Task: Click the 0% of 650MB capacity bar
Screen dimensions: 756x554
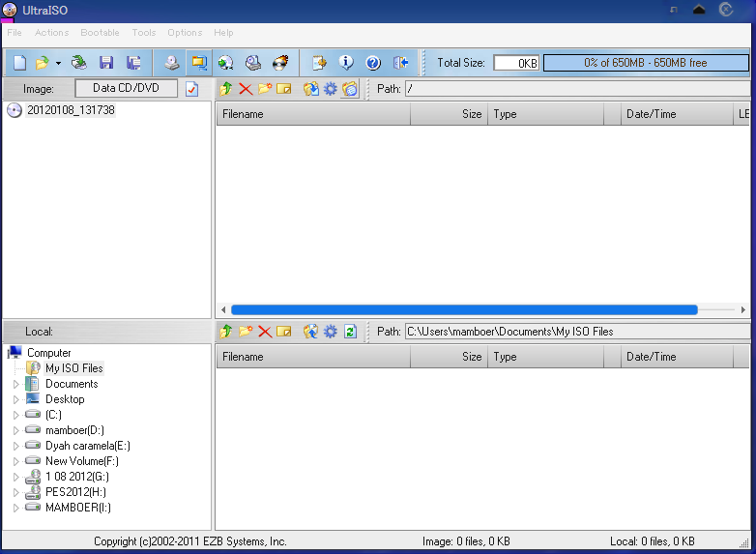Action: 646,63
